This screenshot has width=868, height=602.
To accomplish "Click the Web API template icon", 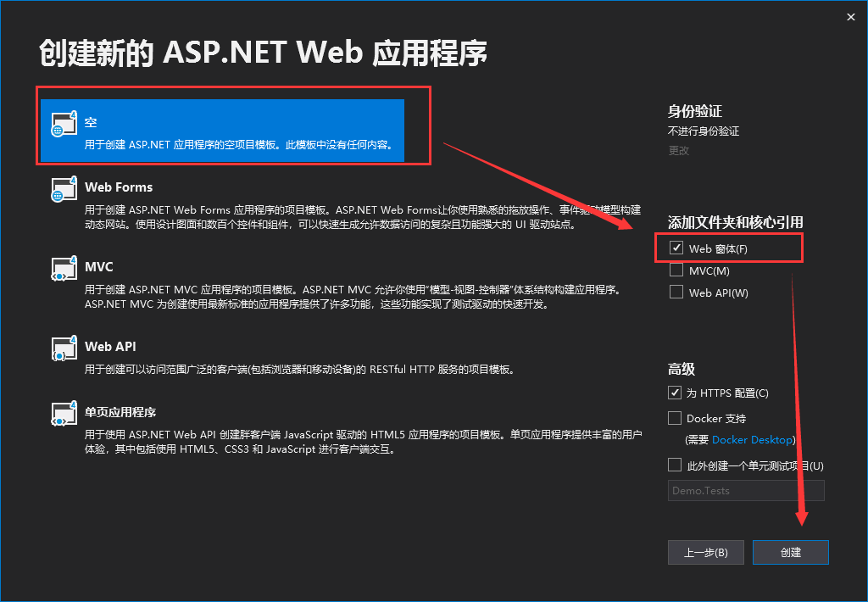I will [64, 348].
